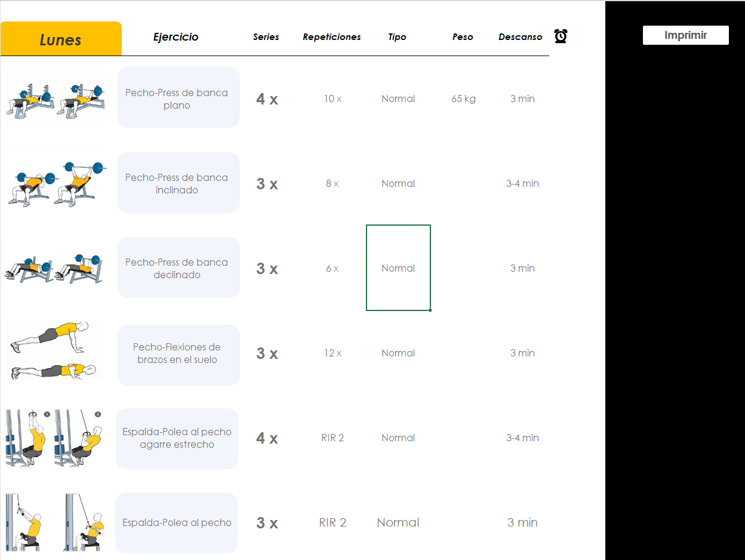Click the alarm clock icon
The image size is (745, 560).
pos(561,36)
